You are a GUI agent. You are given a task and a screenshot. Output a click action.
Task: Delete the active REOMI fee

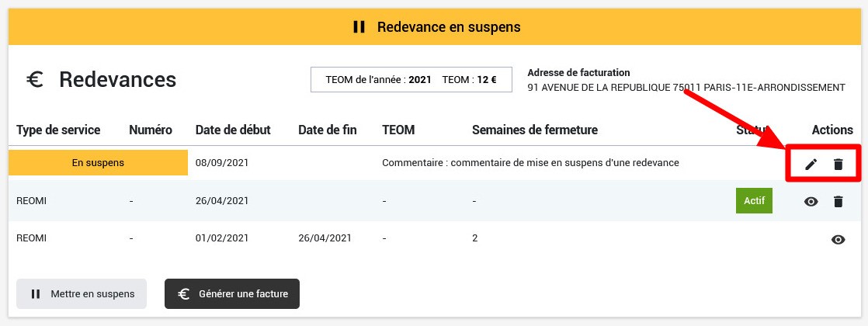838,202
